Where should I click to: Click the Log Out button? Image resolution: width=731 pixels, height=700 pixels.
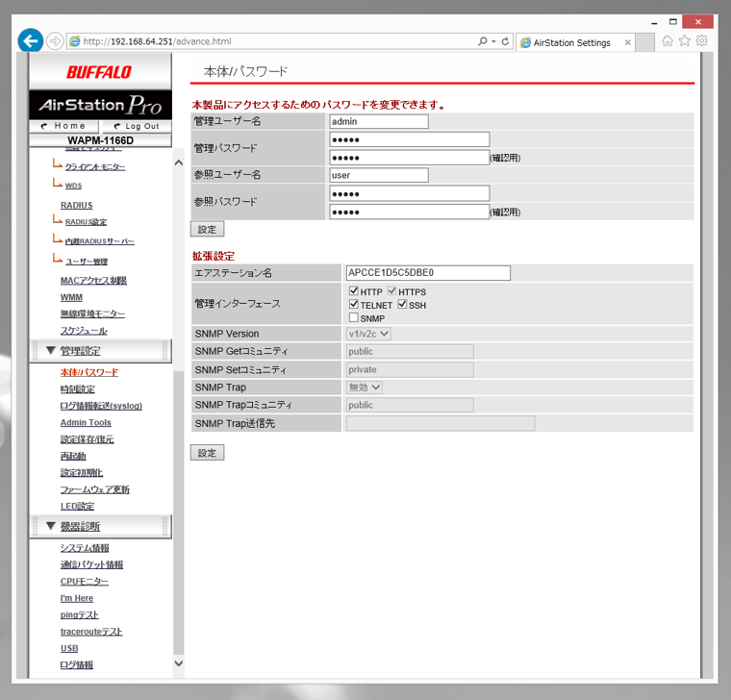tap(137, 126)
